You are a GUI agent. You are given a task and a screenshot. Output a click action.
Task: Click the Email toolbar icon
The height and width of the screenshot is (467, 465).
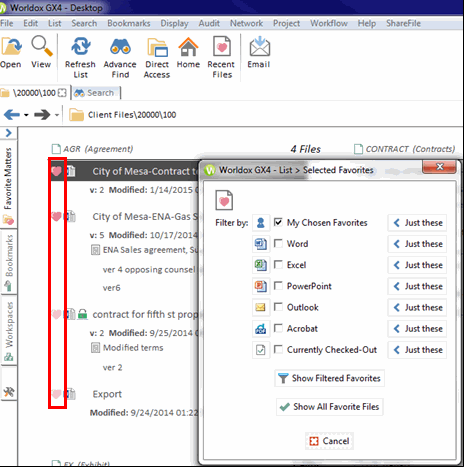pos(259,46)
